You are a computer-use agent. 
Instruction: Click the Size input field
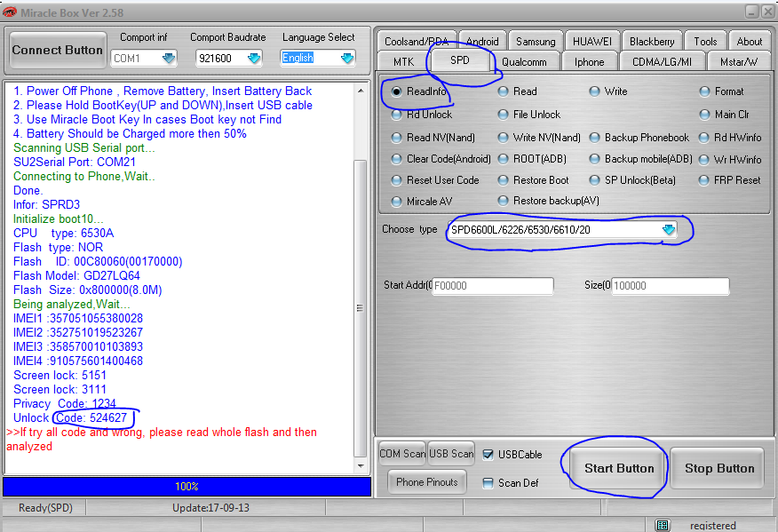click(x=671, y=286)
